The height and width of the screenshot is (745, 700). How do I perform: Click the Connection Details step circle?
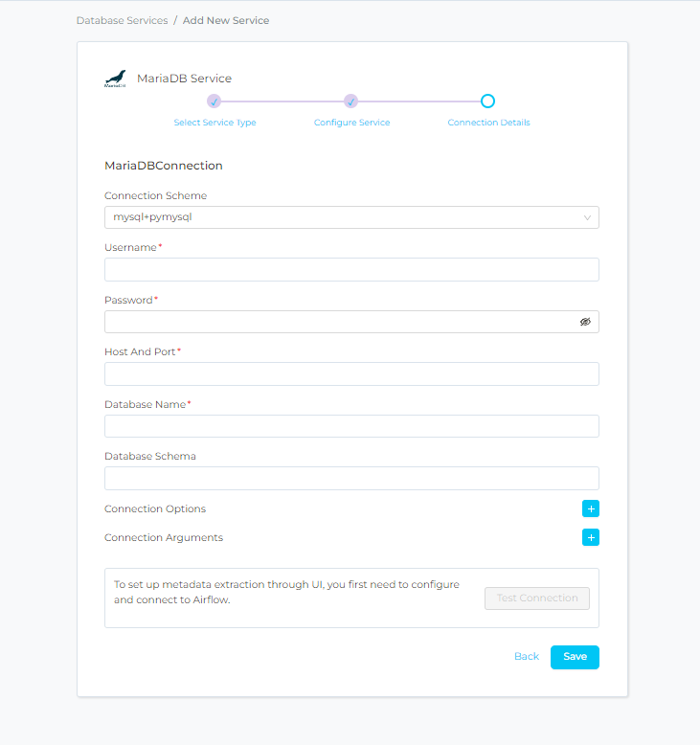coord(487,102)
